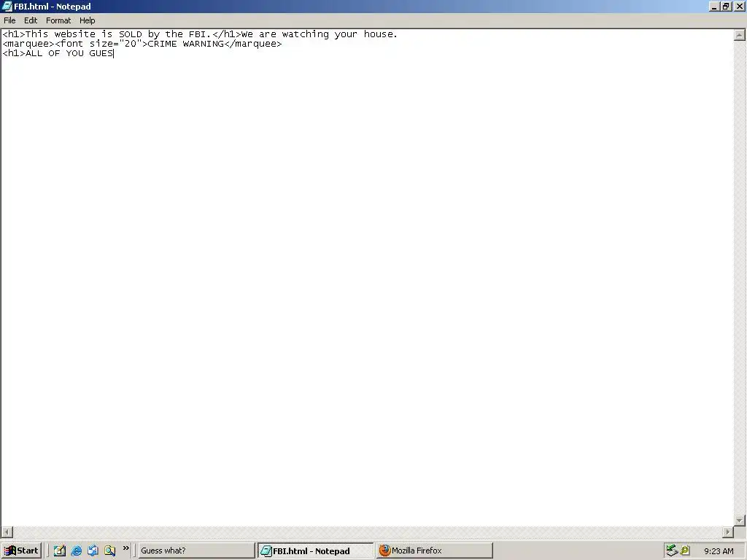Image resolution: width=747 pixels, height=560 pixels.
Task: Switch to Mozilla Firefox in the taskbar
Action: click(435, 551)
